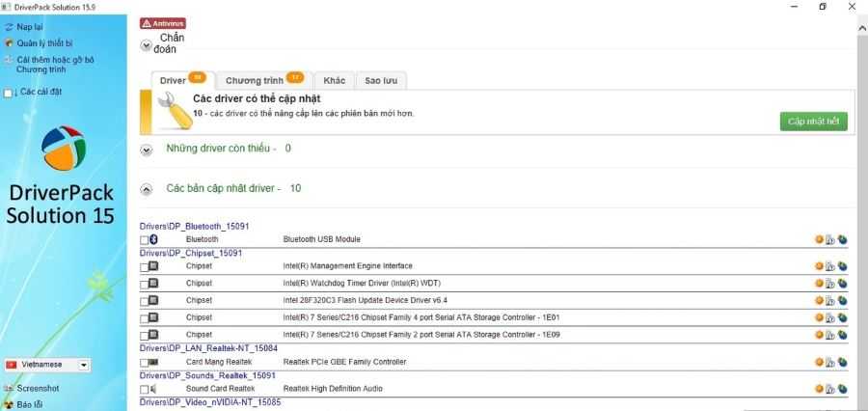Screen dimensions: 868x411
Task: Click the Nạp lại refresh icon
Action: point(9,27)
